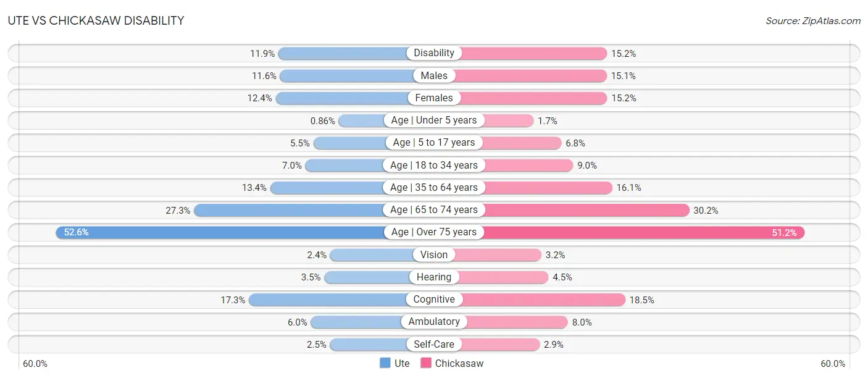The width and height of the screenshot is (868, 378).
Task: Click the Ambulatory category label
Action: pyautogui.click(x=434, y=322)
